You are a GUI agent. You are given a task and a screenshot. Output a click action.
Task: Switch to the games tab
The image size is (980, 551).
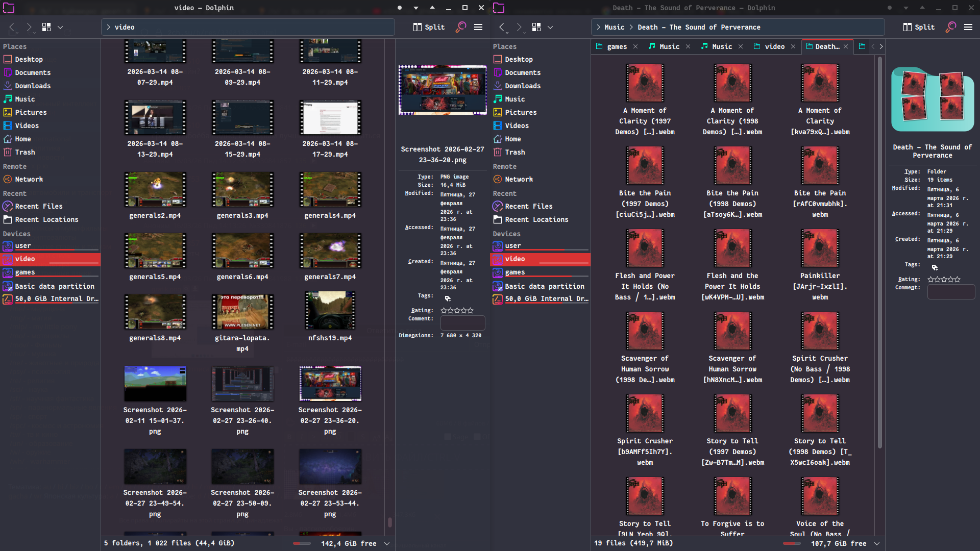617,46
